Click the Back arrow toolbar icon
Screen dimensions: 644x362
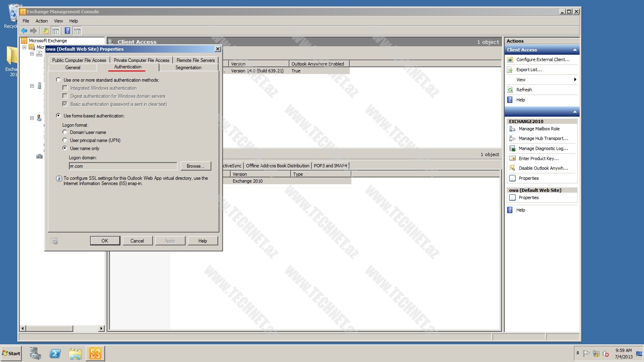tap(24, 31)
